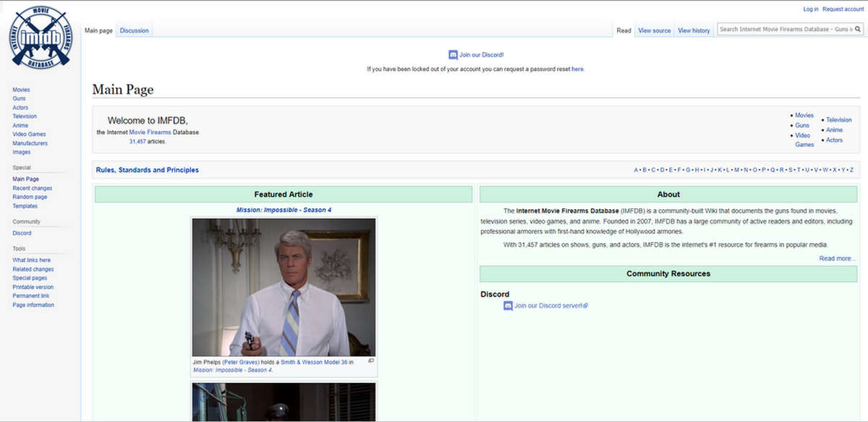Click Guns in the welcome box list
The width and height of the screenshot is (868, 422).
[802, 125]
